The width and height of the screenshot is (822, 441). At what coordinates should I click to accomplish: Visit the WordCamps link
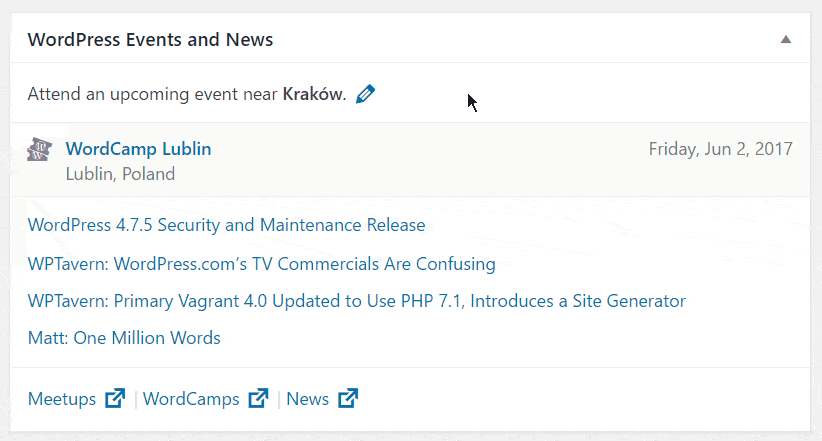click(x=191, y=399)
